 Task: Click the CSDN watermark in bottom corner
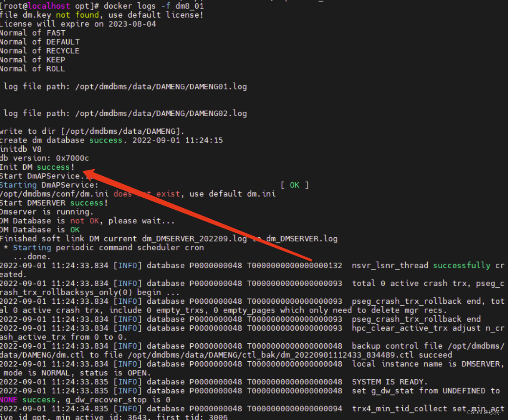(483, 412)
